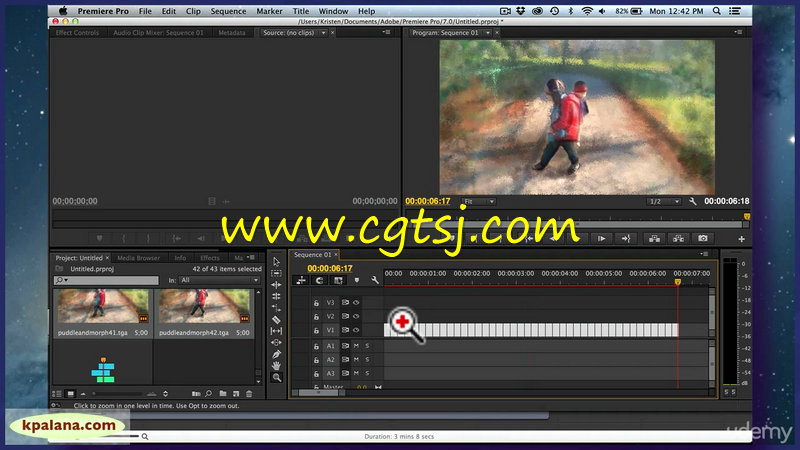800x450 pixels.
Task: Click the V1 track target label
Action: pos(330,330)
